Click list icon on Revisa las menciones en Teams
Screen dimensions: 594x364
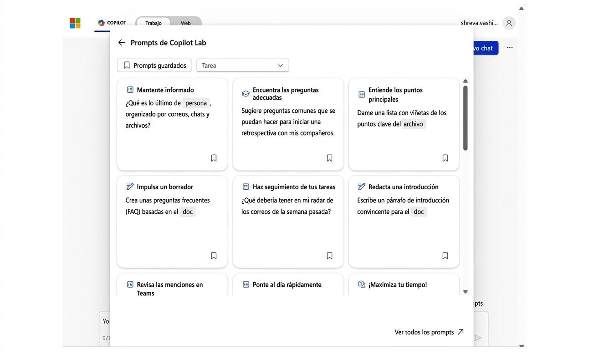(130, 285)
